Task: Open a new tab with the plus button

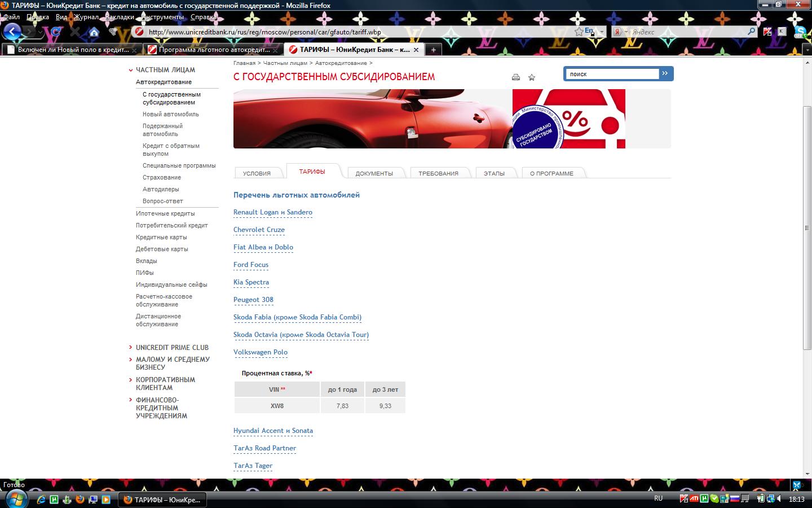Action: 433,50
